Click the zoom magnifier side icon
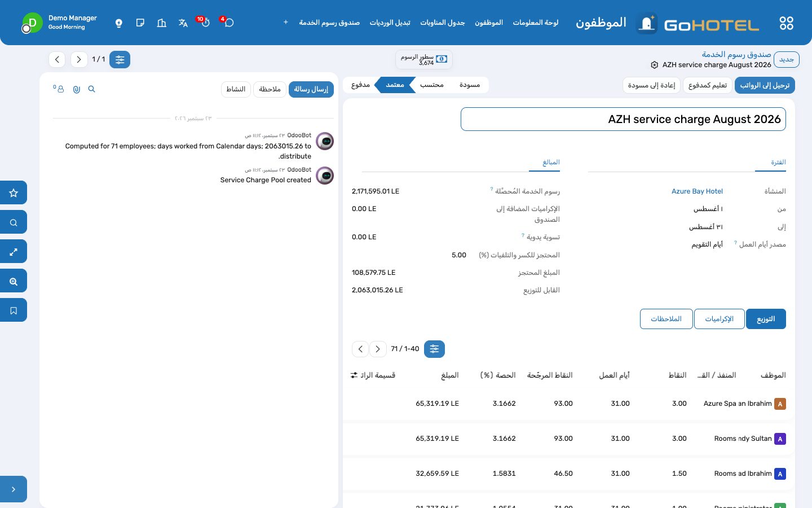This screenshot has width=812, height=508. pos(14,281)
